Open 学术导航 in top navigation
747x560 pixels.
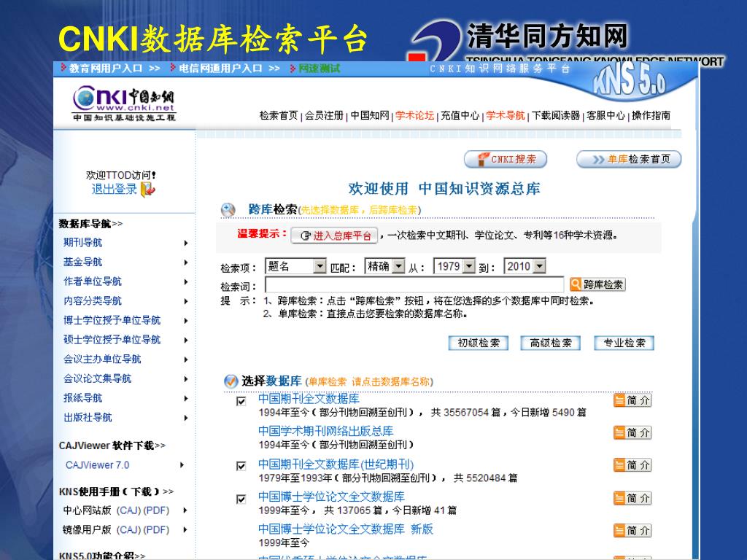[x=505, y=115]
